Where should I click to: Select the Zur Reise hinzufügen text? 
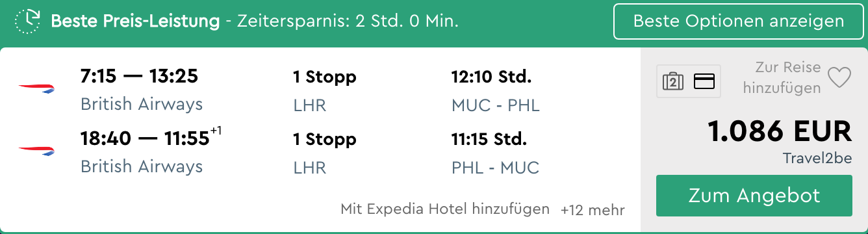[x=782, y=78]
